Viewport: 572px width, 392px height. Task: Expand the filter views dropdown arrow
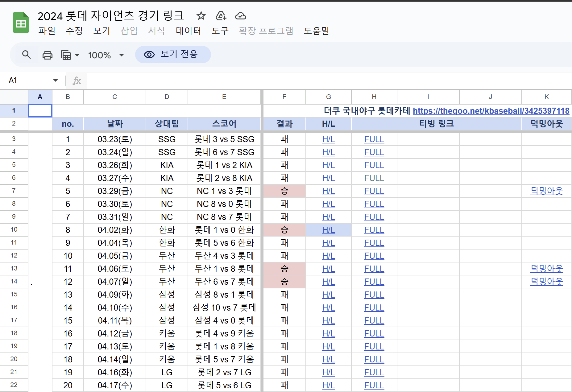pyautogui.click(x=77, y=55)
